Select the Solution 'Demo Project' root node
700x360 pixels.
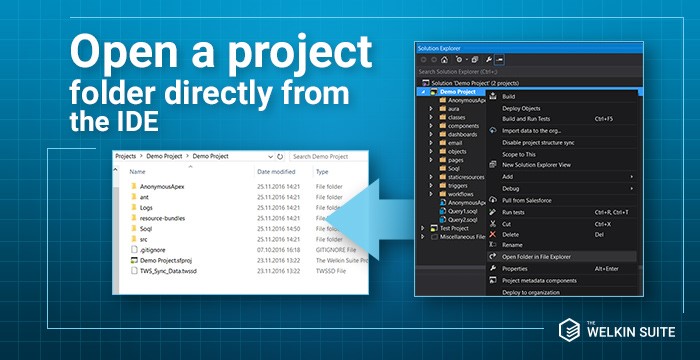[470, 83]
